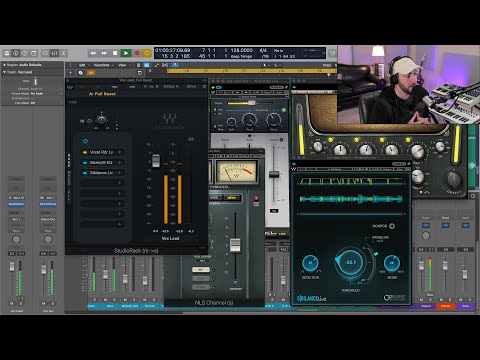
Task: Adjust the StudioRack input gain knob
Action: [x=102, y=119]
